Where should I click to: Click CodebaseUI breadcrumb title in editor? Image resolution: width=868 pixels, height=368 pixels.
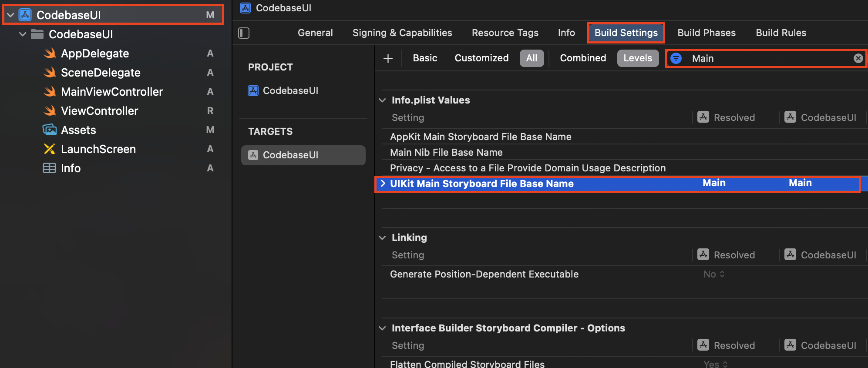pyautogui.click(x=283, y=8)
